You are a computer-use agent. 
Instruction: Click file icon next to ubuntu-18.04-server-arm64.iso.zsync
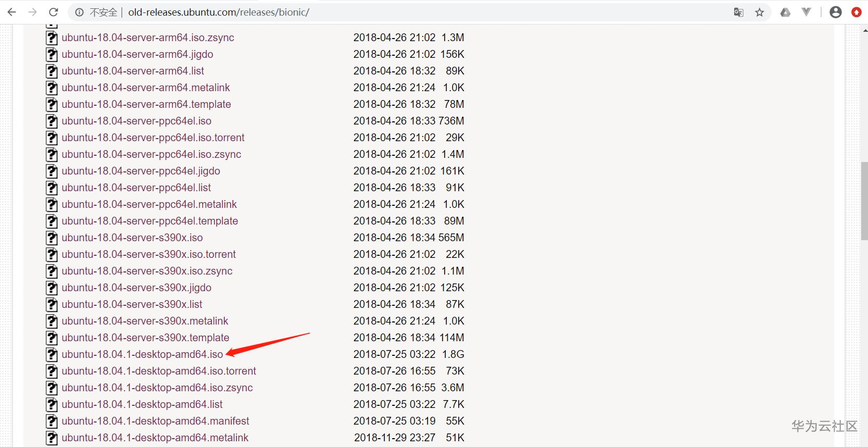(52, 38)
